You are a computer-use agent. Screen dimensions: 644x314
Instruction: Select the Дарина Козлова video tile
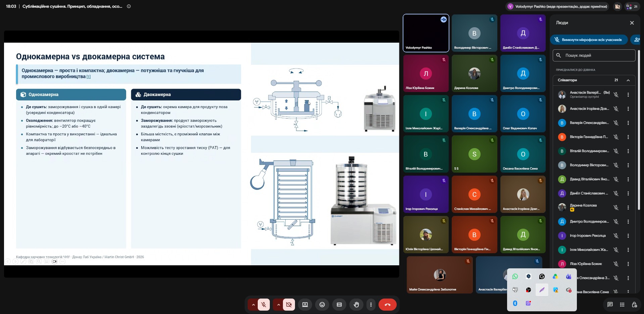[474, 73]
